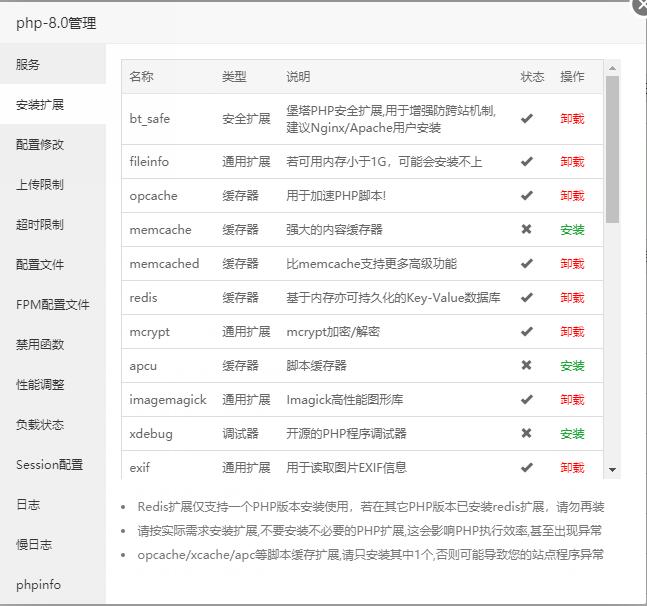Click the 类型 column header
Screen dimensions: 647x606
tap(234, 77)
